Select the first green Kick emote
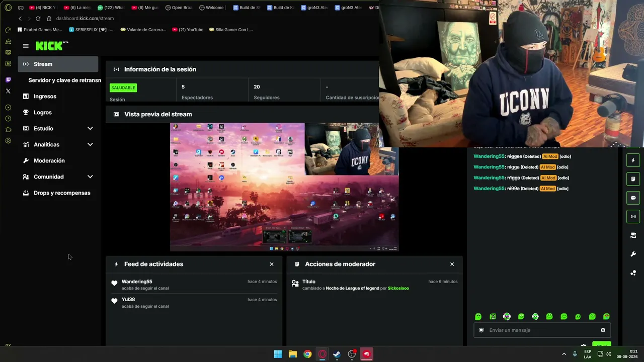Screen dimensions: 644x362 [478, 317]
